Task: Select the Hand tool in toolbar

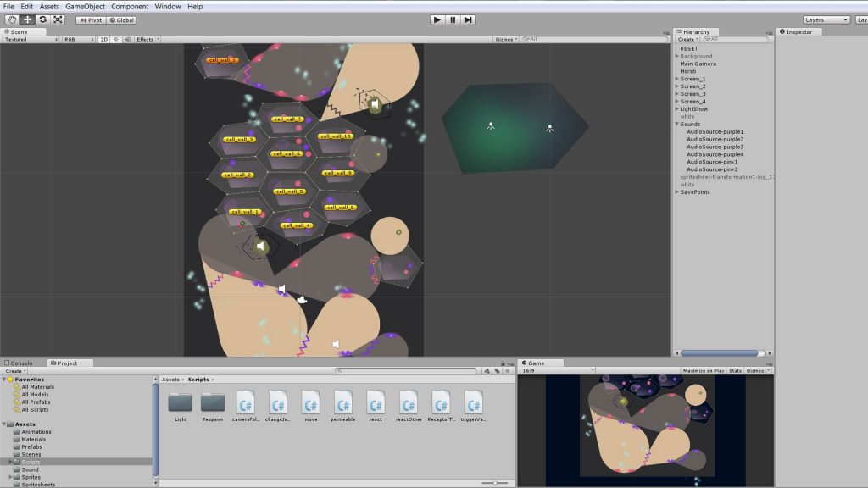Action: [x=11, y=19]
